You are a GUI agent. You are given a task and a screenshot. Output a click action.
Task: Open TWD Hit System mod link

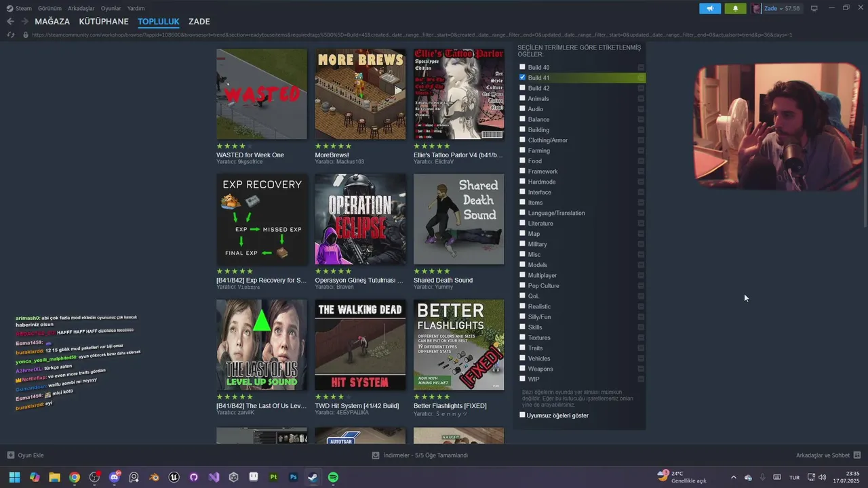357,405
